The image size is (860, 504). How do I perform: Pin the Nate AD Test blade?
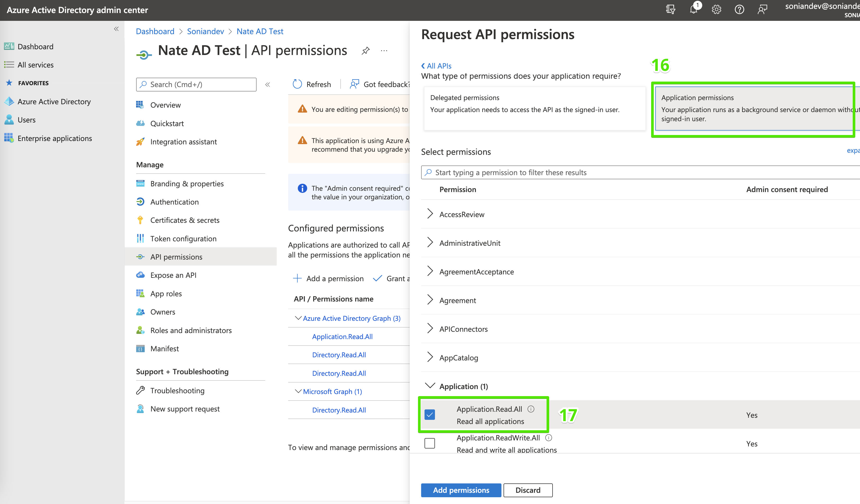pos(366,51)
